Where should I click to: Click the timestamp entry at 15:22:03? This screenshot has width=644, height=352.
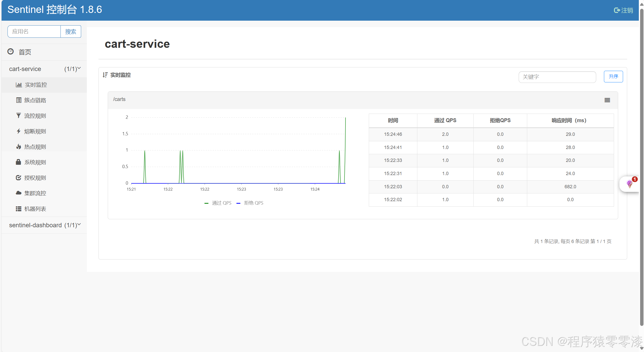[x=393, y=186]
